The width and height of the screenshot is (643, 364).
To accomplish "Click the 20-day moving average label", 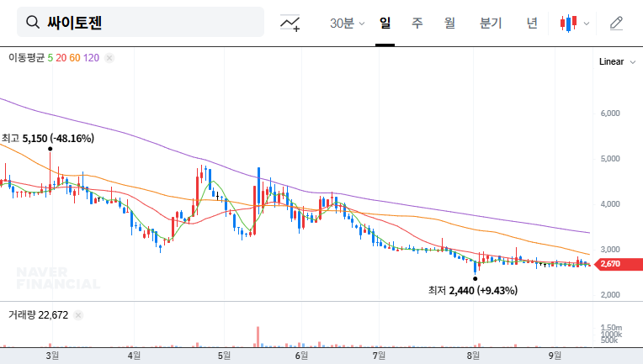I will click(x=61, y=58).
